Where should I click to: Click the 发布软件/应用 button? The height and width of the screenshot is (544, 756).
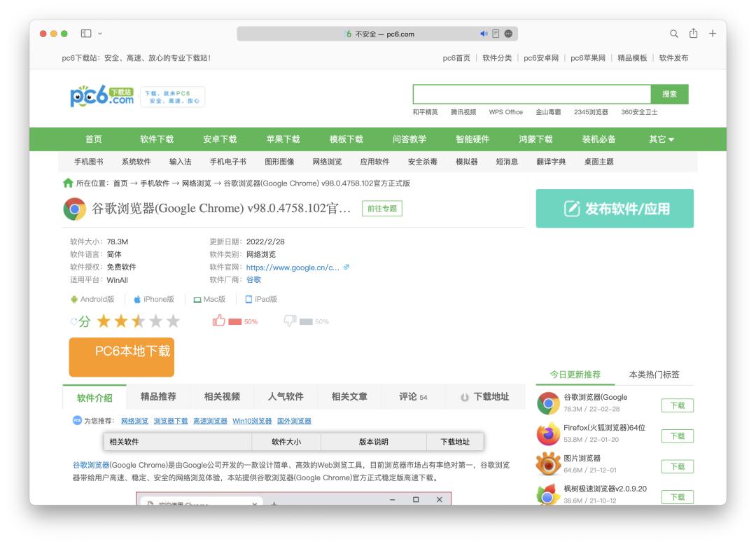615,209
